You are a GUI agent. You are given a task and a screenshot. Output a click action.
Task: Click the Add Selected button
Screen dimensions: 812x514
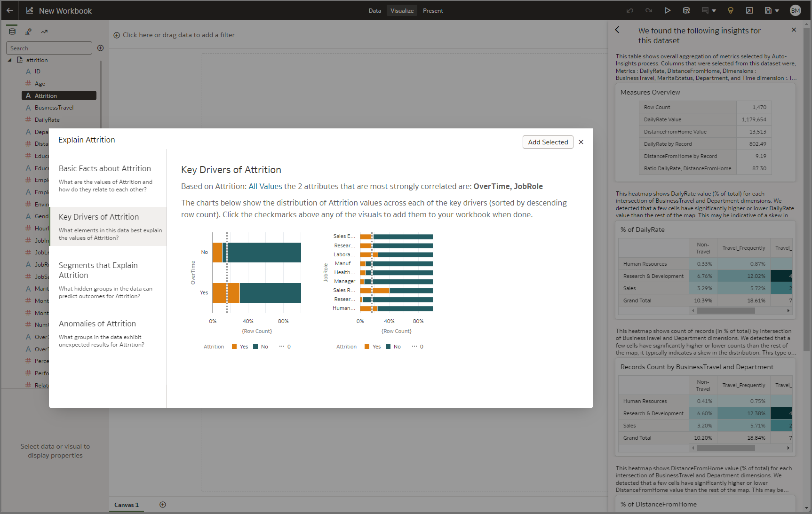[x=548, y=142]
